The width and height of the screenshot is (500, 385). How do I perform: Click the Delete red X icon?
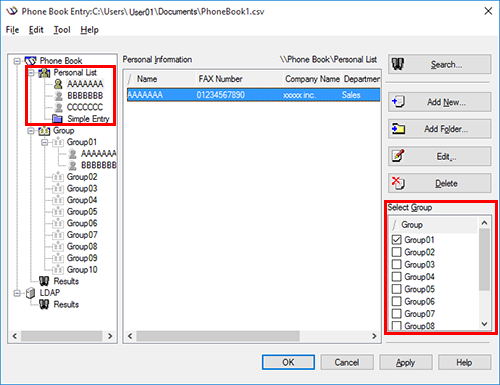click(x=398, y=183)
